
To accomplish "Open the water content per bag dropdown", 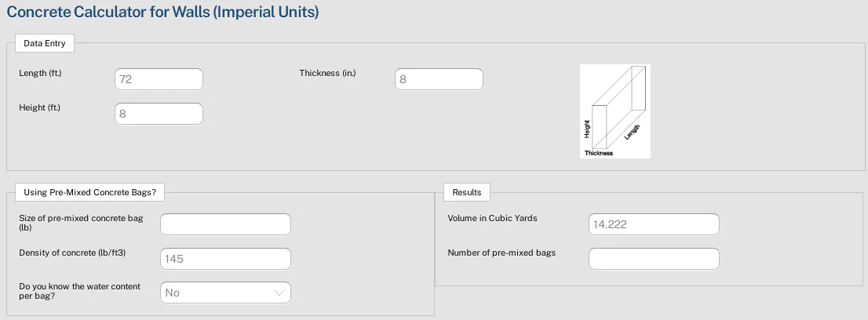I will click(x=225, y=293).
